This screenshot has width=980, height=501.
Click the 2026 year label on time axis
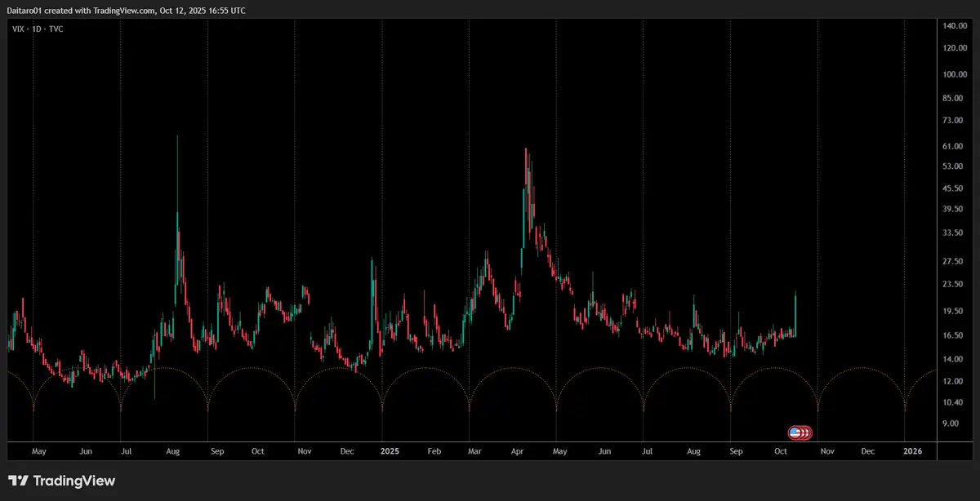913,450
